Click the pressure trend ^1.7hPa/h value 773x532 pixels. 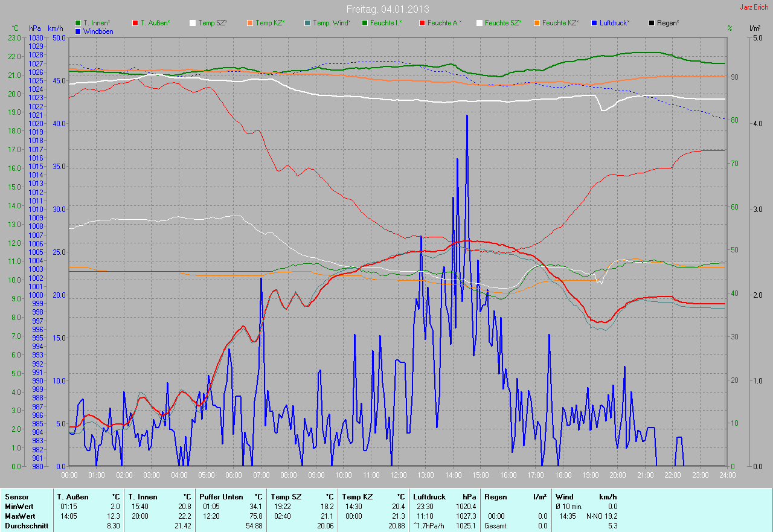(429, 526)
